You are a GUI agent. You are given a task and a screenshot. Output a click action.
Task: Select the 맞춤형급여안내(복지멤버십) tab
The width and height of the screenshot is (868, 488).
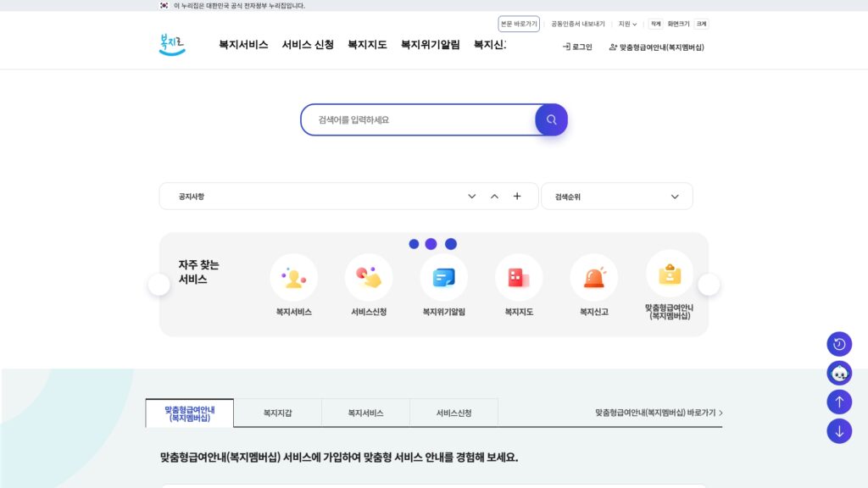pos(190,413)
